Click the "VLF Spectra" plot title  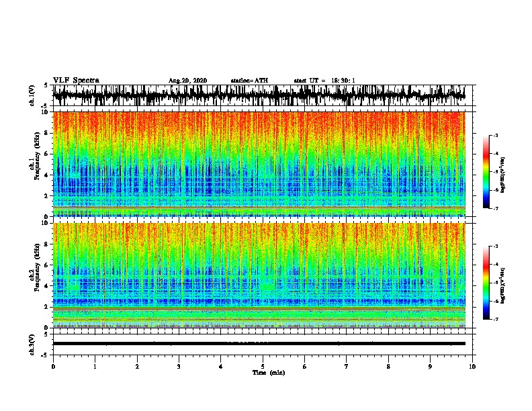[x=76, y=81]
